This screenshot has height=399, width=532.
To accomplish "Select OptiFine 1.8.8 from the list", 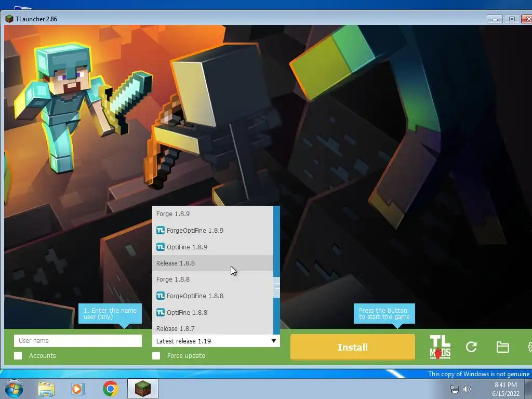I will [x=212, y=312].
